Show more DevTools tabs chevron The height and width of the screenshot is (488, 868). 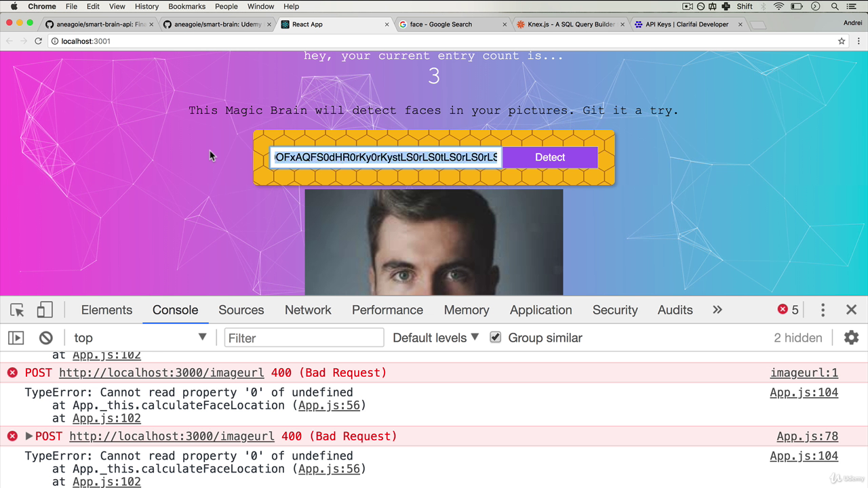[717, 310]
